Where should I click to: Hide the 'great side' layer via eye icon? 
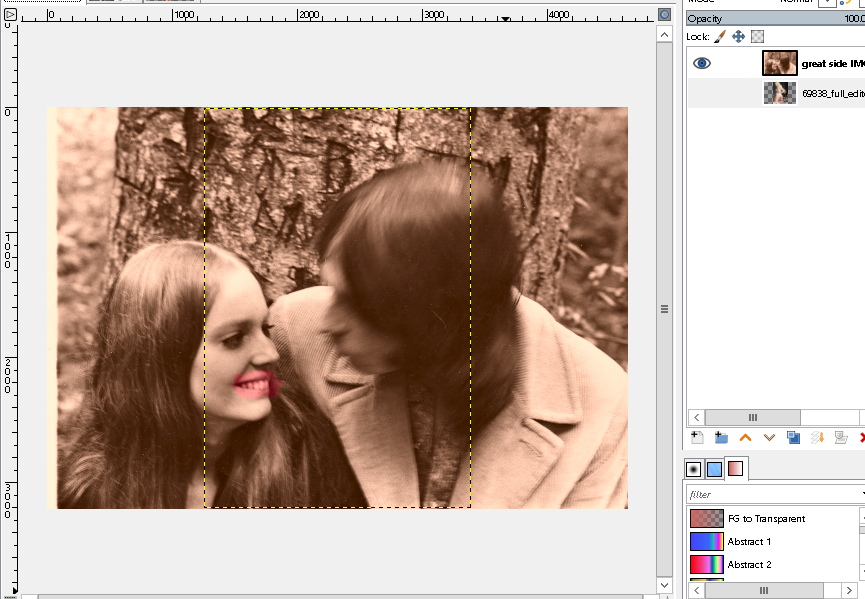pyautogui.click(x=702, y=63)
